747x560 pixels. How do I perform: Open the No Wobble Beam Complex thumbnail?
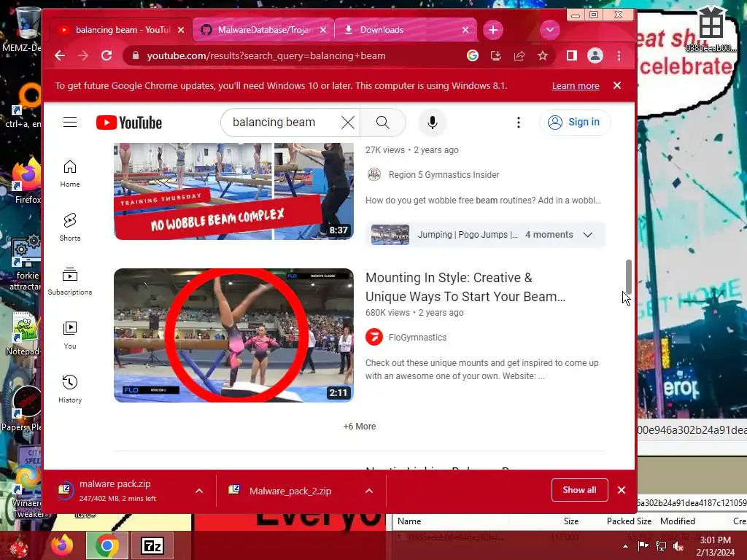coord(233,192)
